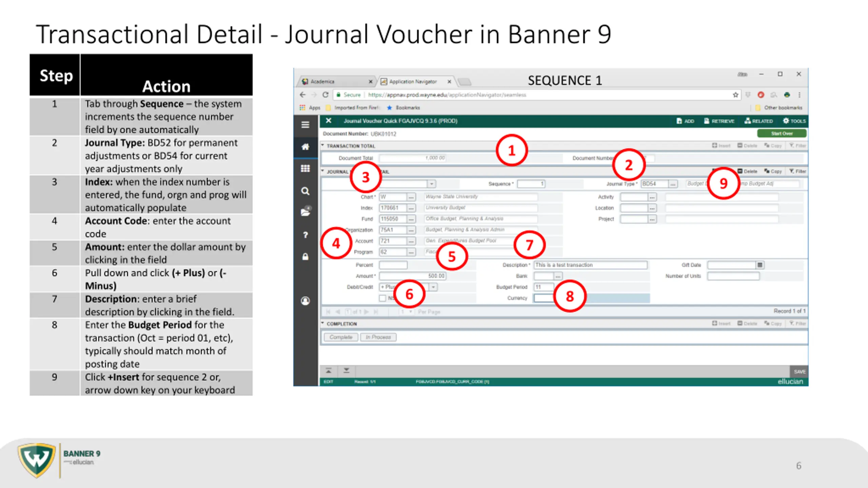Click the Description field

pos(590,265)
